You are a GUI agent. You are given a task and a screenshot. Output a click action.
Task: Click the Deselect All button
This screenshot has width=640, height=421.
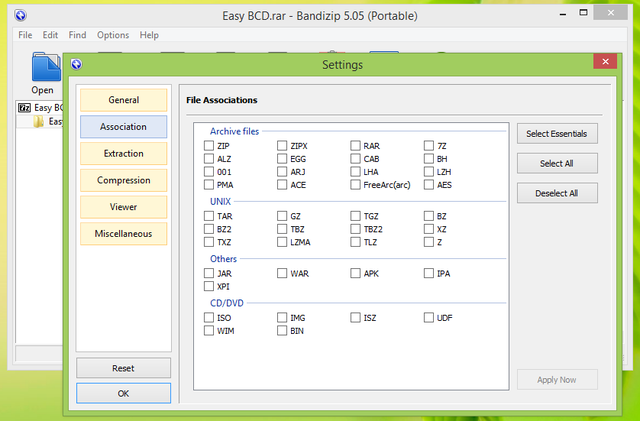(557, 193)
